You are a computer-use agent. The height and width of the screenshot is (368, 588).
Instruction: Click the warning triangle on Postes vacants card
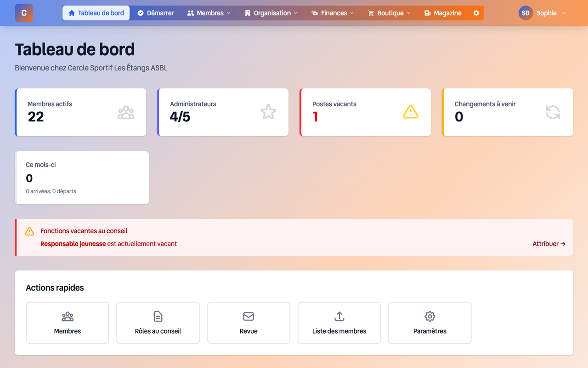[411, 112]
